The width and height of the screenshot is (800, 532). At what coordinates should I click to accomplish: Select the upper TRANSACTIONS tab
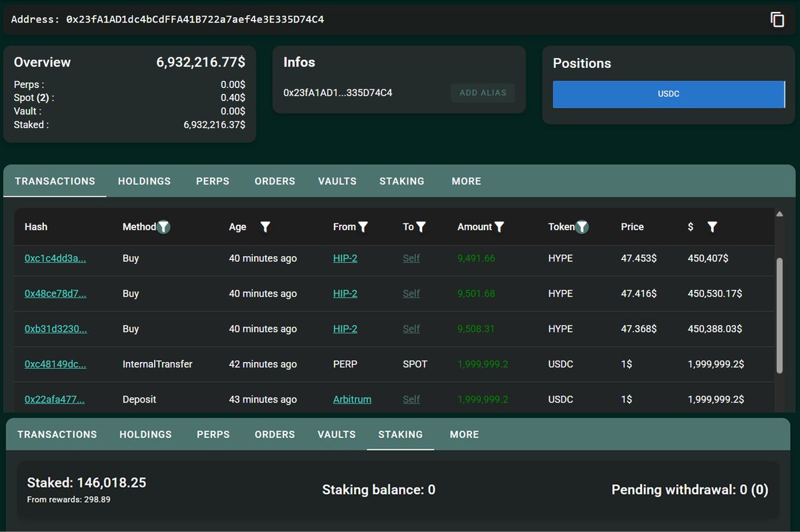tap(55, 181)
